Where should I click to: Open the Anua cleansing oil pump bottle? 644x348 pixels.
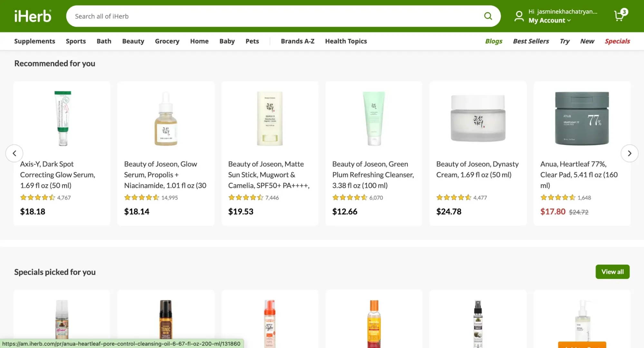pos(582,321)
